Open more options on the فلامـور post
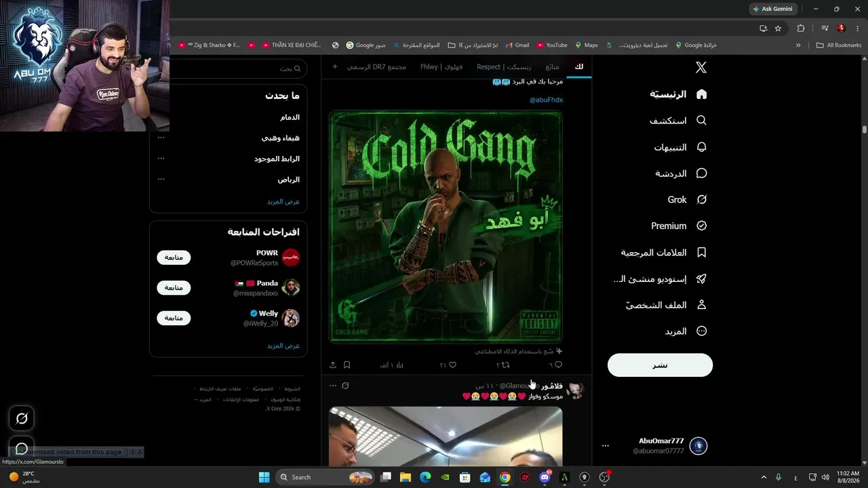Screen dimensions: 868x488 (332, 386)
